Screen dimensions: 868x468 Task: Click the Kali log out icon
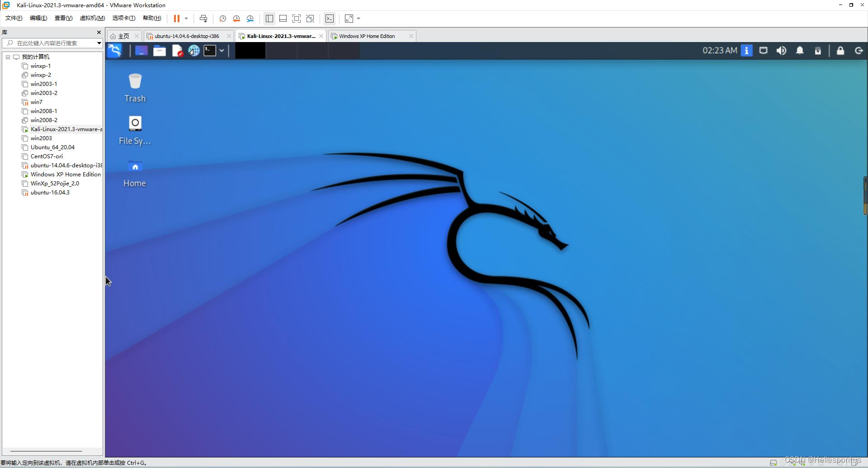(x=859, y=51)
